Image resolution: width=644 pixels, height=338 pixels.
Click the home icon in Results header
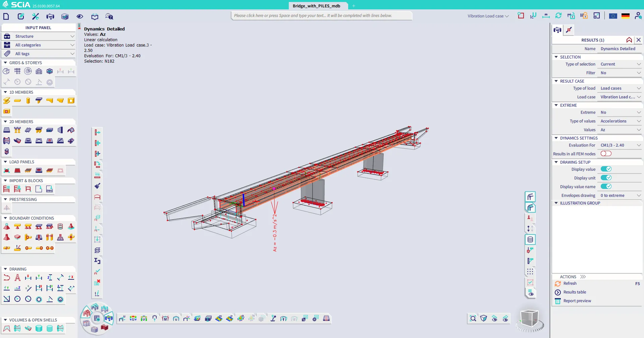tap(629, 40)
